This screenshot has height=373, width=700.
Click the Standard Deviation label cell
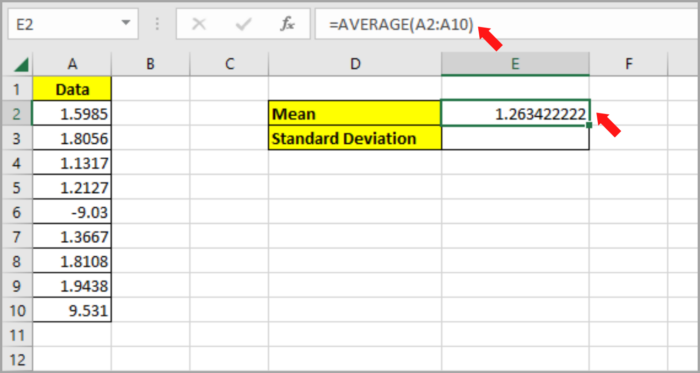point(355,139)
